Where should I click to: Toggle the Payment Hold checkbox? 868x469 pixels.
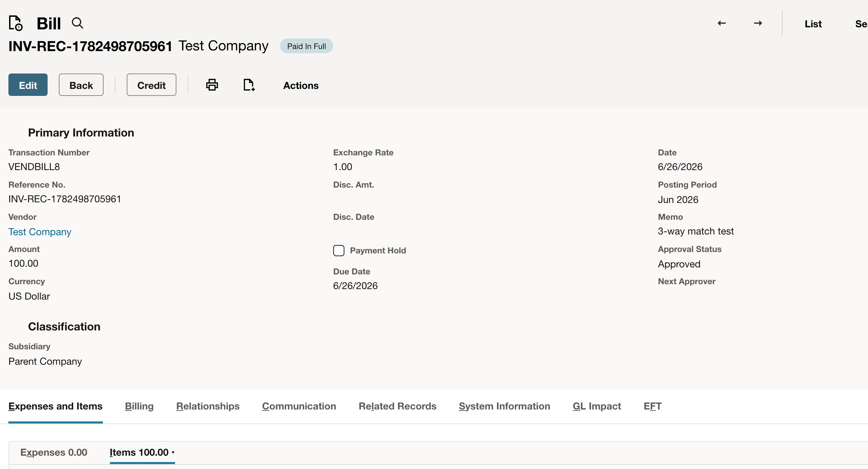tap(339, 251)
